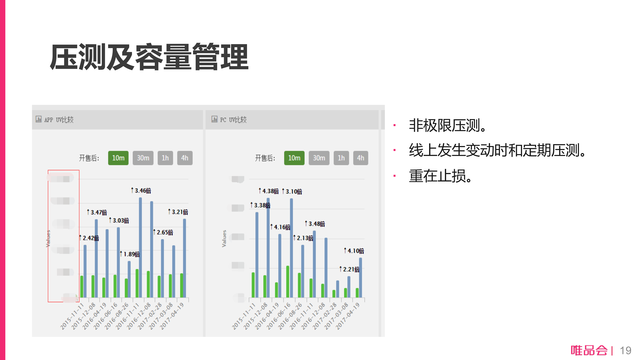The image size is (640, 360).
Task: Click the APP UV比较 panel title
Action: [x=59, y=120]
